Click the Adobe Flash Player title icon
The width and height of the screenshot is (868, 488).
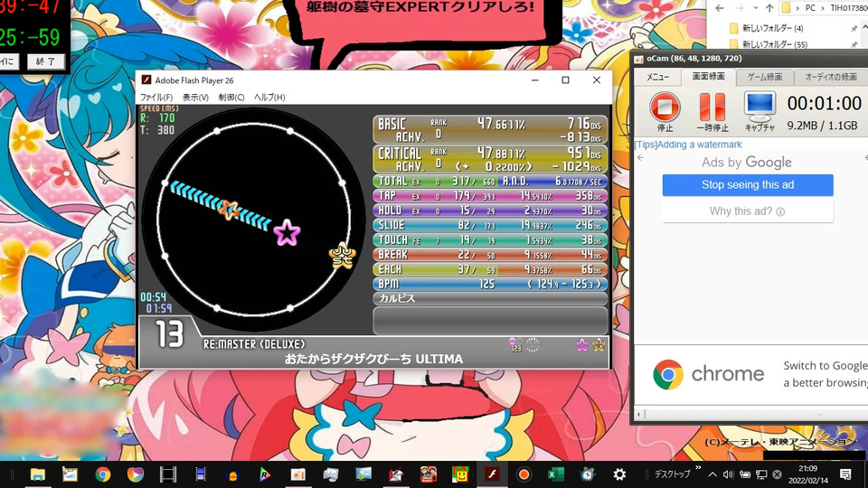tap(146, 80)
